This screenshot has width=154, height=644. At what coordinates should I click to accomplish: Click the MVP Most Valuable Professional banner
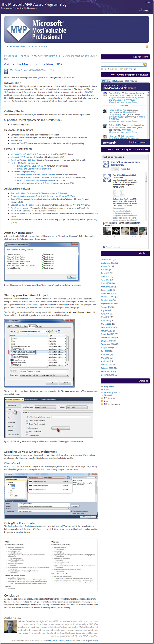[77, 30]
